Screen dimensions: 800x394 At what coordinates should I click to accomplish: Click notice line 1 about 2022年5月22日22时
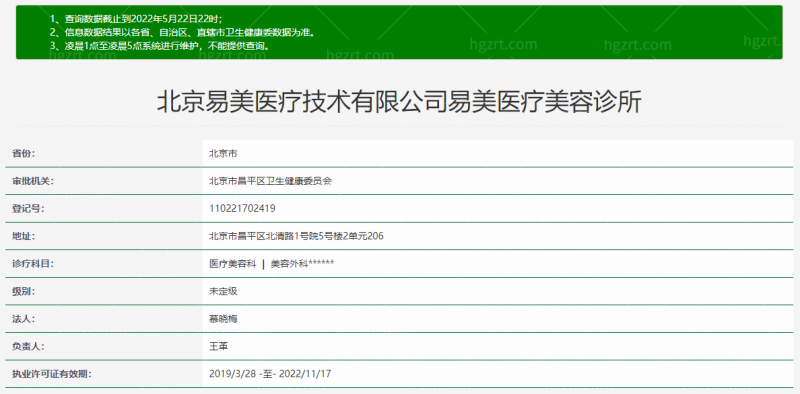(136, 19)
